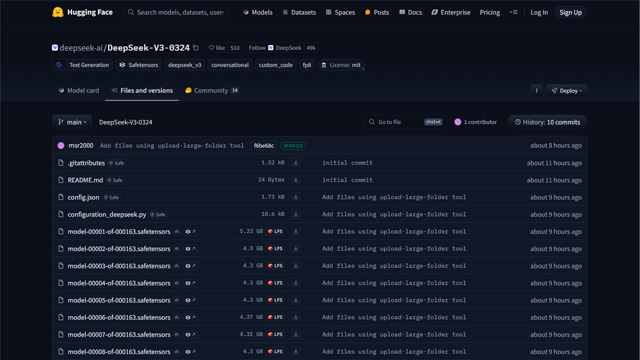Go to Models in the top navigation
Viewport: 640px width, 360px height.
[x=258, y=12]
